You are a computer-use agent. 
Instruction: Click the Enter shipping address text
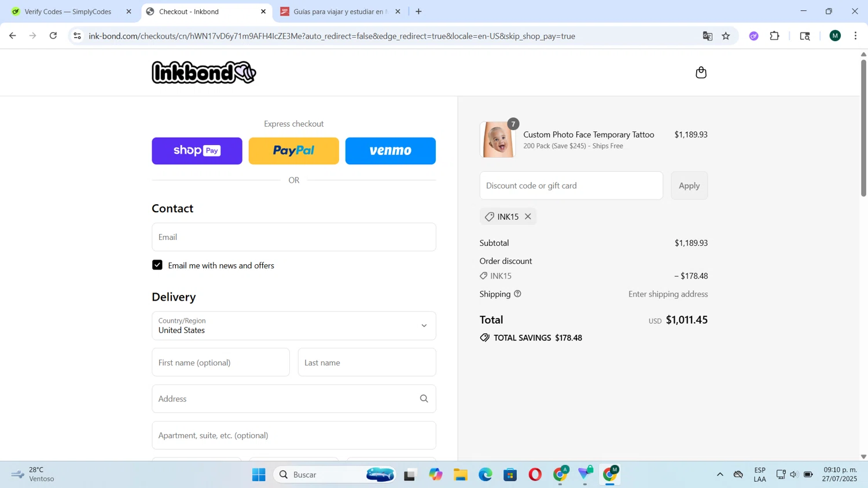coord(668,294)
